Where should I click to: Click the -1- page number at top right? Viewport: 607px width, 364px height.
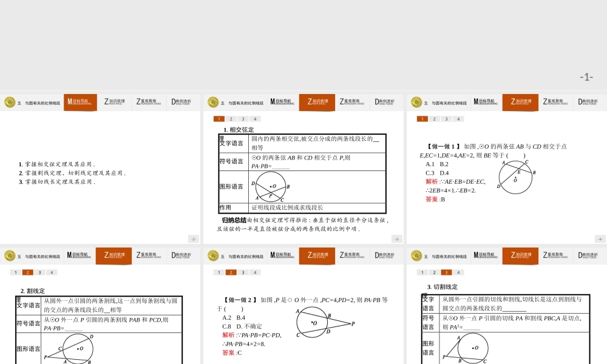pyautogui.click(x=586, y=76)
